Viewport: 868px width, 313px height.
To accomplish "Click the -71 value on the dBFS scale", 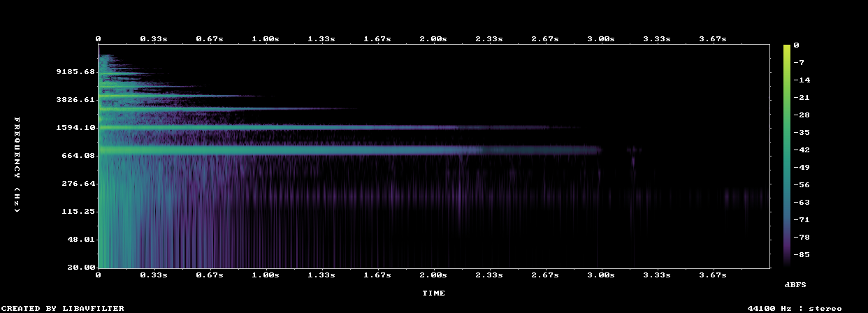I will [802, 220].
